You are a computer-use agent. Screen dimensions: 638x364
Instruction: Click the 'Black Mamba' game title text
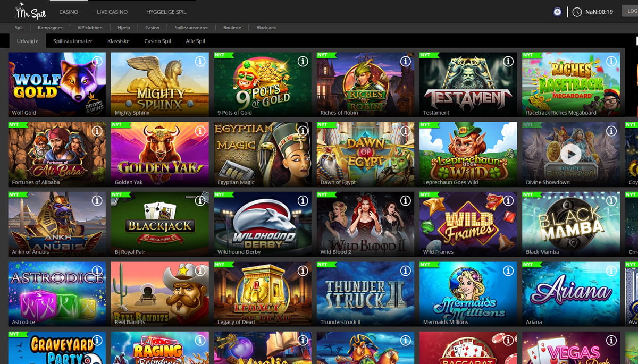[x=542, y=252]
